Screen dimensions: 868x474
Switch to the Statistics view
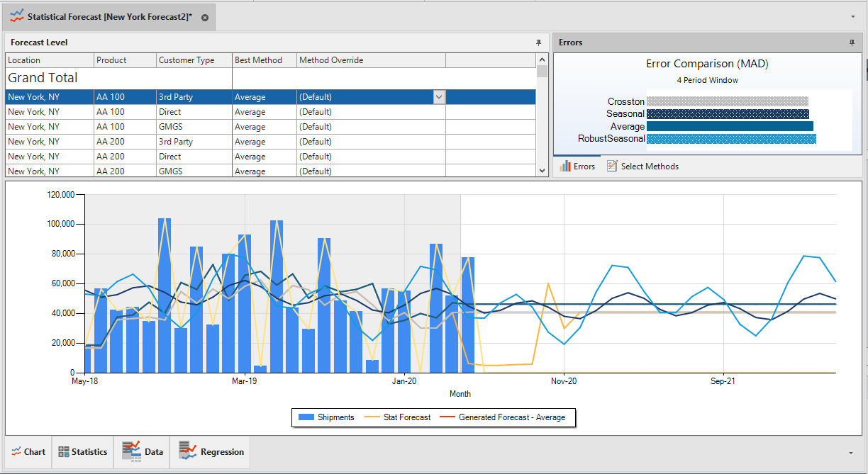pyautogui.click(x=82, y=452)
